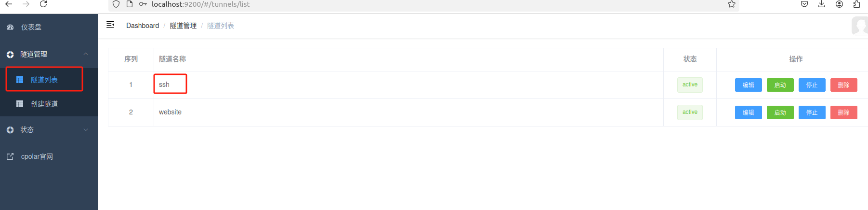Select 隧道列表 in the sidebar
This screenshot has width=868, height=210.
[x=44, y=80]
